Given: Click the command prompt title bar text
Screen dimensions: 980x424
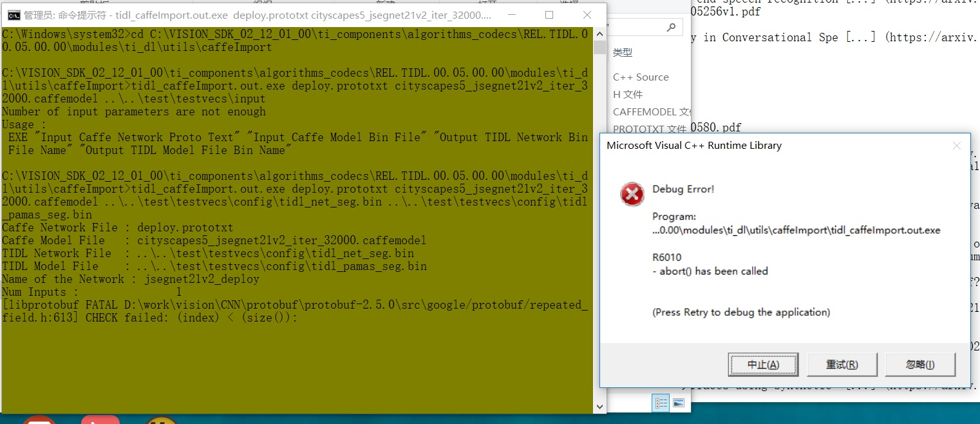Looking at the screenshot, I should click(258, 15).
